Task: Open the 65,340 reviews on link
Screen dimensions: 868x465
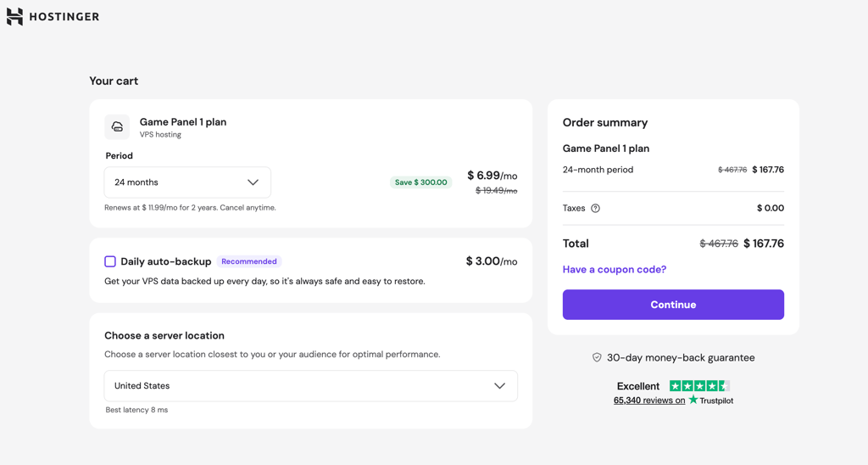Action: click(649, 401)
